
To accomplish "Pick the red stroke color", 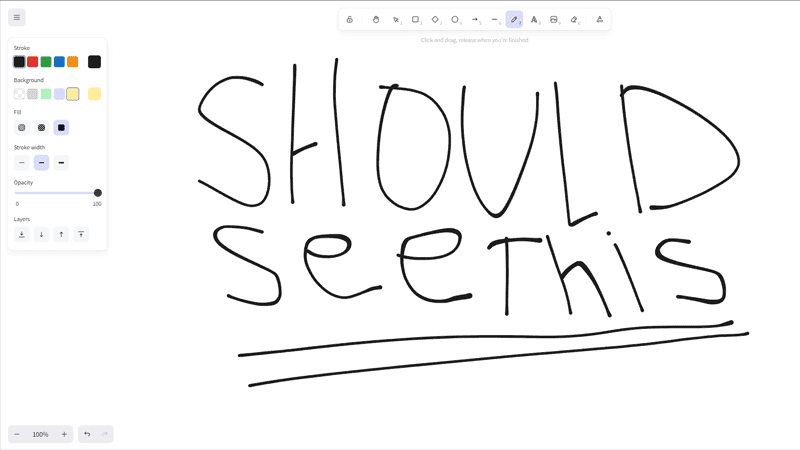I will coord(33,62).
